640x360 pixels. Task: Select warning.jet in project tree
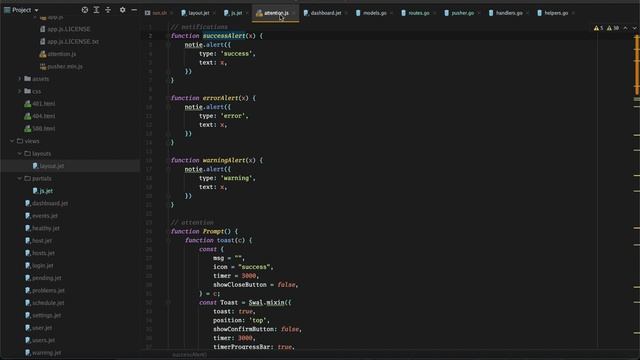point(43,353)
